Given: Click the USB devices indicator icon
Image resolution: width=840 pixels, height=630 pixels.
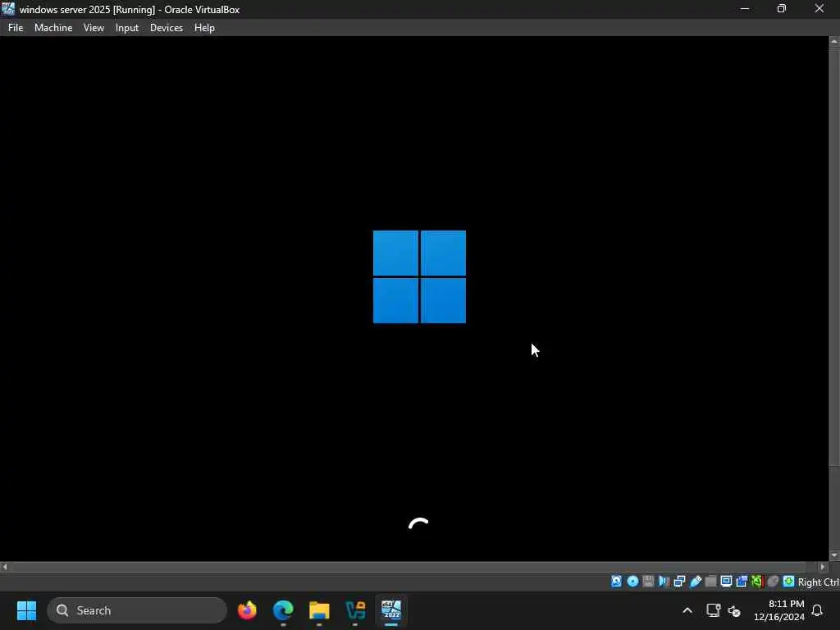Looking at the screenshot, I should point(696,582).
